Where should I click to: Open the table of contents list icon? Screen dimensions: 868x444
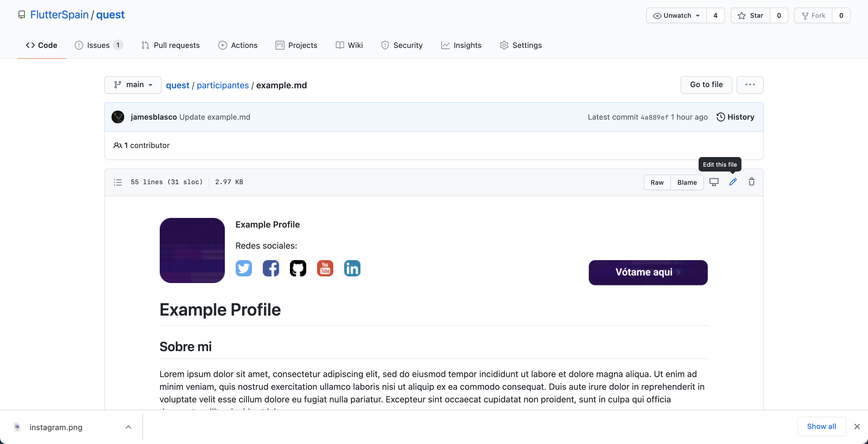tap(118, 182)
